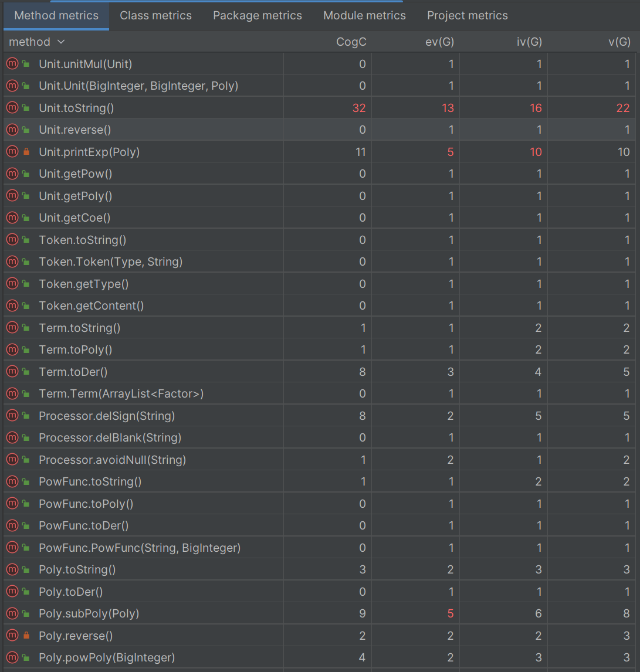
Task: Switch to the Class metrics tab
Action: (x=155, y=15)
